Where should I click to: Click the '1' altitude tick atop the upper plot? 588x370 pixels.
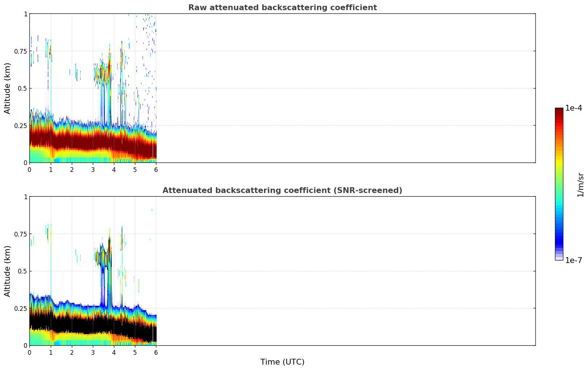[25, 14]
